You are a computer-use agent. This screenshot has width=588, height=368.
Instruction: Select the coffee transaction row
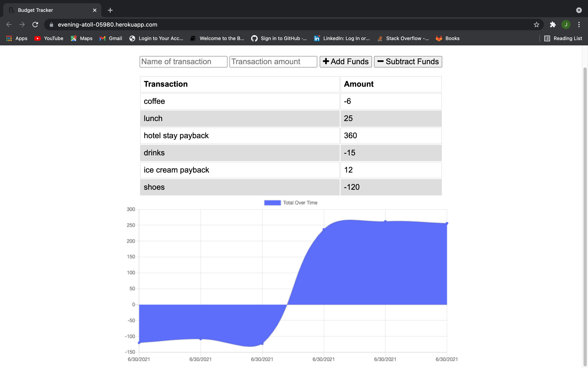coord(291,101)
